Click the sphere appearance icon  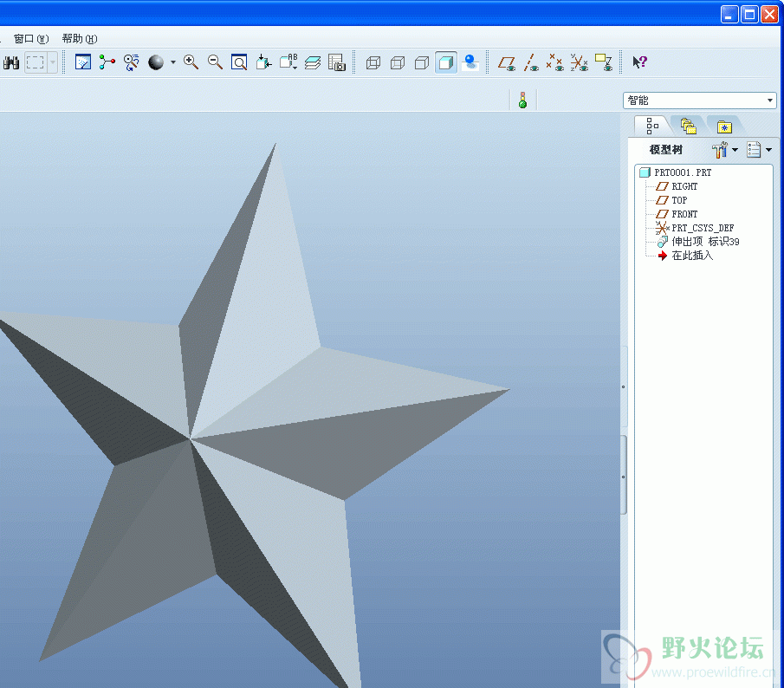(x=156, y=62)
